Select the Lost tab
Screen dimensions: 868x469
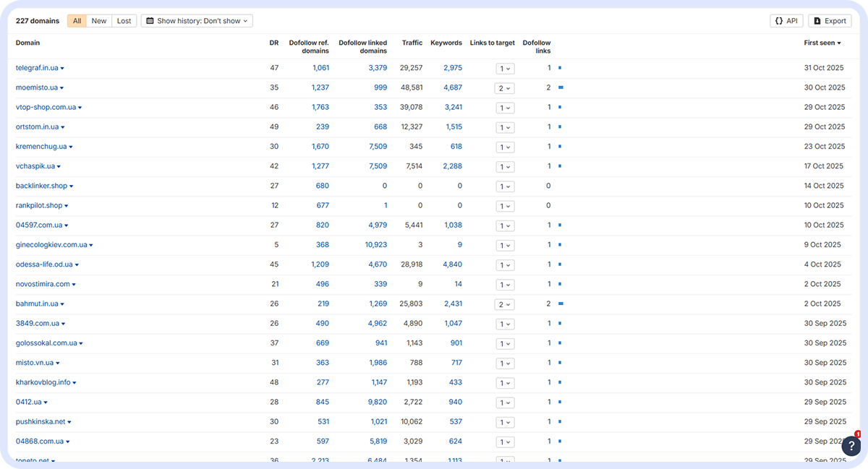124,20
